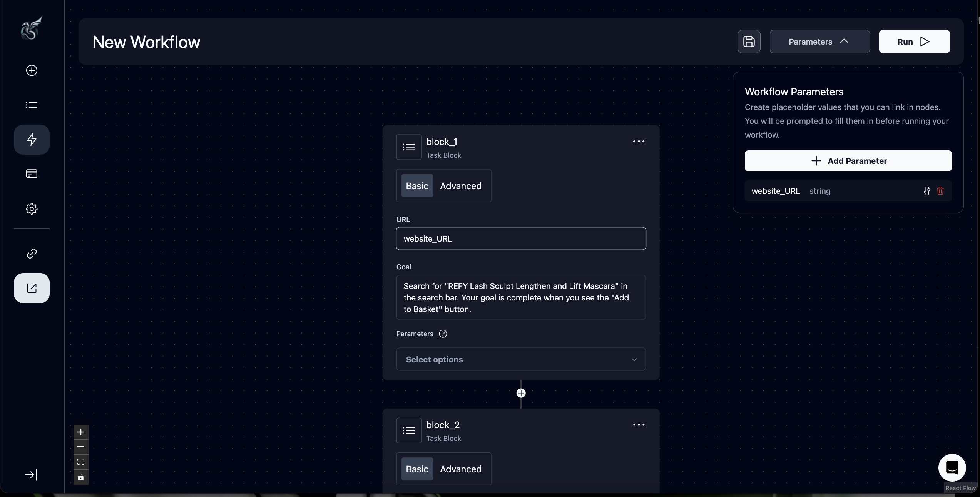Click the Run workflow button

pos(914,42)
